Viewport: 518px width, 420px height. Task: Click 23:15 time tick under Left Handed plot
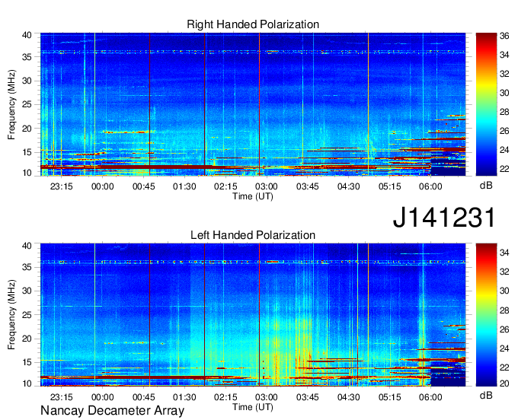pyautogui.click(x=62, y=397)
